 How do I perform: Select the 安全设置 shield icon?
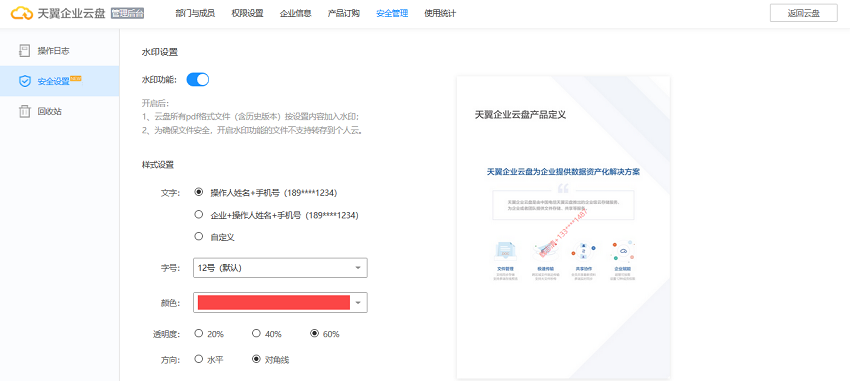pos(24,81)
